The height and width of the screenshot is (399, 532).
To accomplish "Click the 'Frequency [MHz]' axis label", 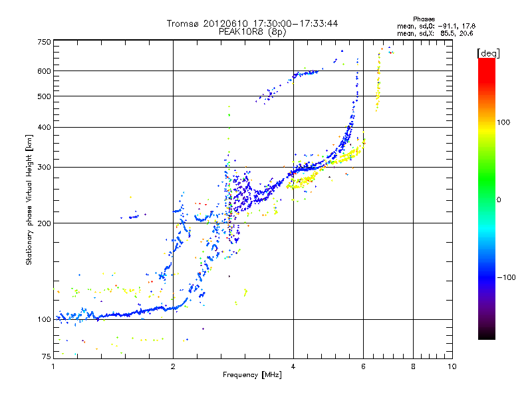I will [x=252, y=375].
